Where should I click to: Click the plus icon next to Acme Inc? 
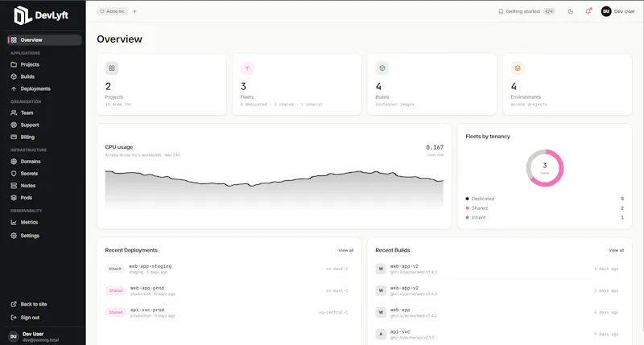134,11
